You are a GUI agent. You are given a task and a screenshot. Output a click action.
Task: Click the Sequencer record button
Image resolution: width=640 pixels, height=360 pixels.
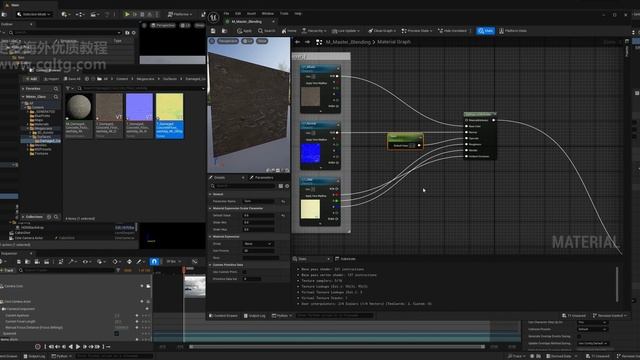38,347
